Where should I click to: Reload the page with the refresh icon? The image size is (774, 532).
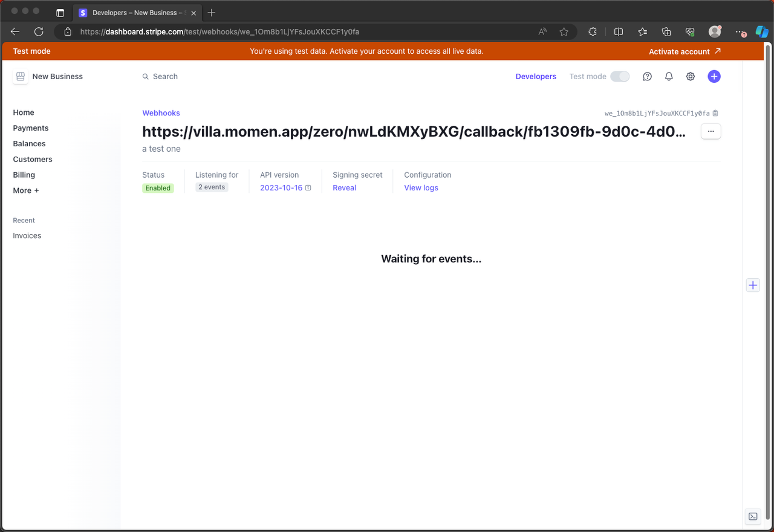(39, 32)
